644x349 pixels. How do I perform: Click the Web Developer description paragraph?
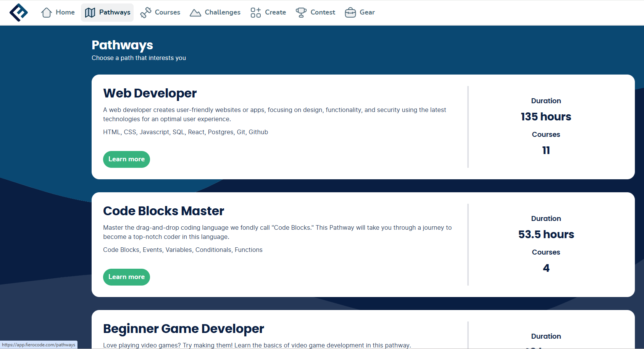tap(274, 114)
